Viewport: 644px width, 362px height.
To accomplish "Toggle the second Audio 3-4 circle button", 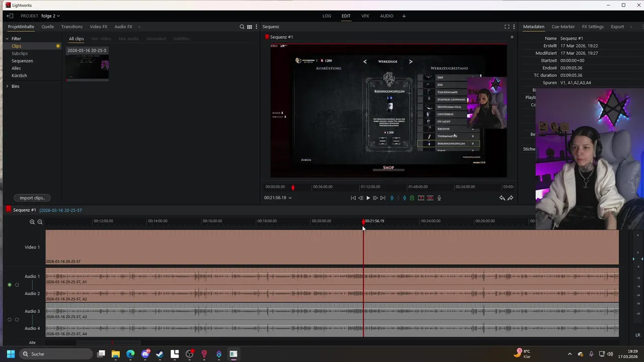I will [17, 320].
